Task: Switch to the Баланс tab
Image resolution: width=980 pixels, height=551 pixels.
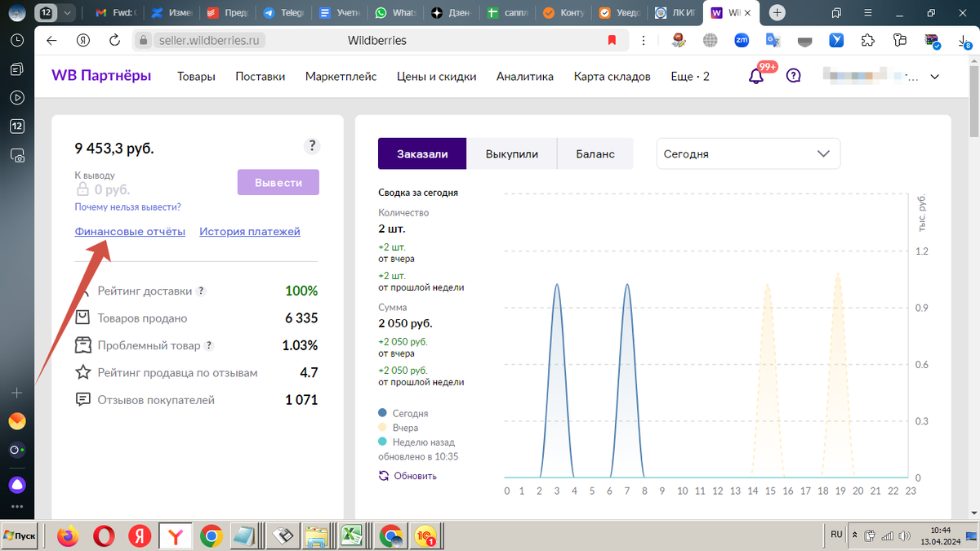Action: (595, 153)
